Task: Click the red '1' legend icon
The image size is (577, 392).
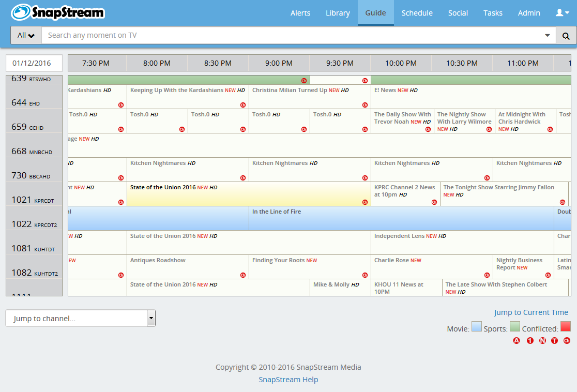Action: click(x=530, y=340)
